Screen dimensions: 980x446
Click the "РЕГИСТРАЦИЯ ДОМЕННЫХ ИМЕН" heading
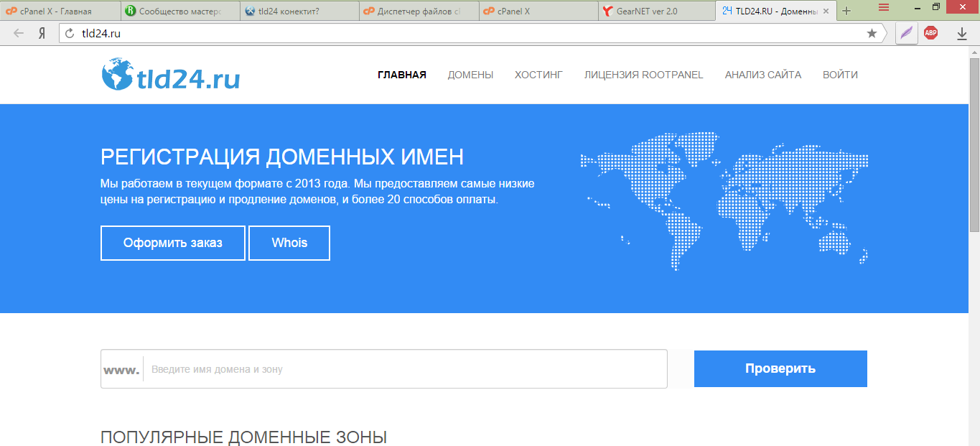point(282,157)
